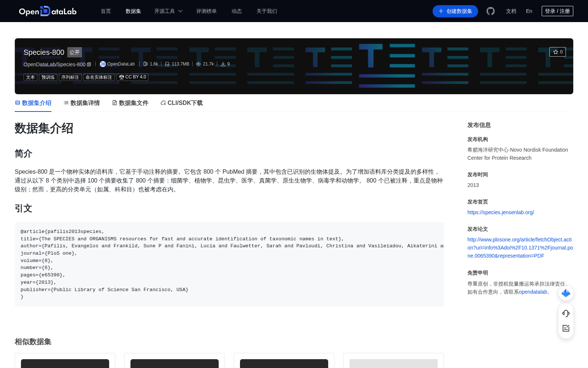
Task: Click the 公开 visibility badge
Action: (x=75, y=52)
